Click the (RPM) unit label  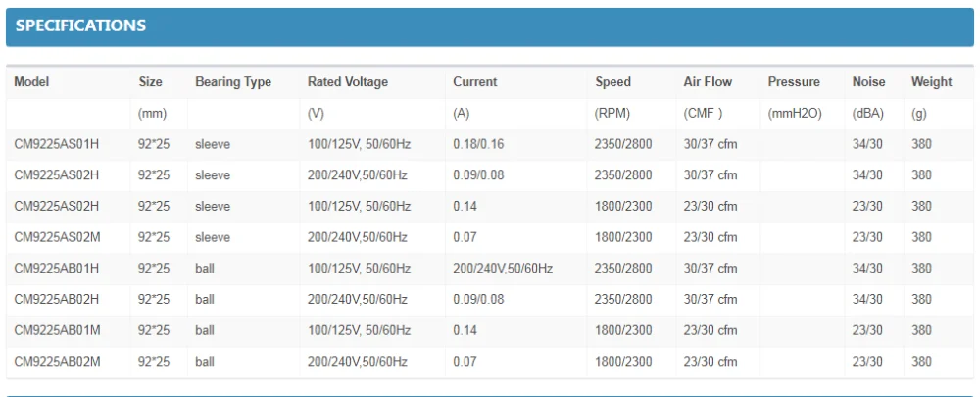[612, 114]
